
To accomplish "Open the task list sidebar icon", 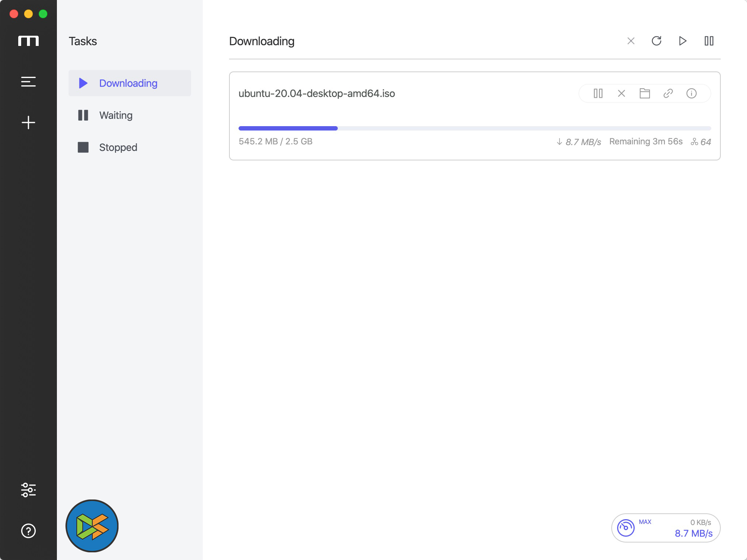I will coord(28,82).
